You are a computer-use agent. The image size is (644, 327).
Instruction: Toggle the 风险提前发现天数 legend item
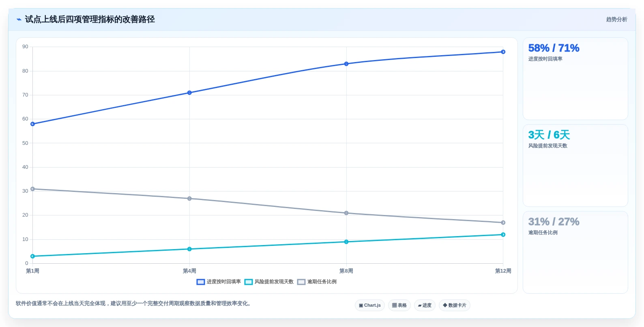coord(269,282)
